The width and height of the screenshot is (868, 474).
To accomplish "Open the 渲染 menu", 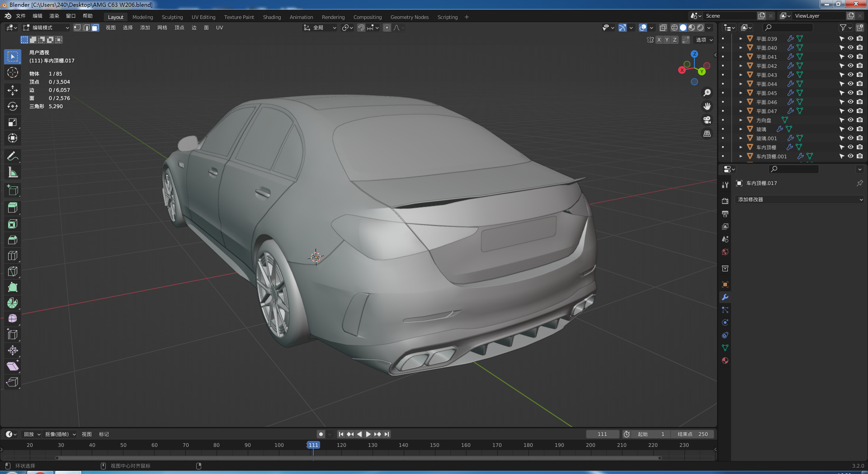I will click(x=54, y=16).
